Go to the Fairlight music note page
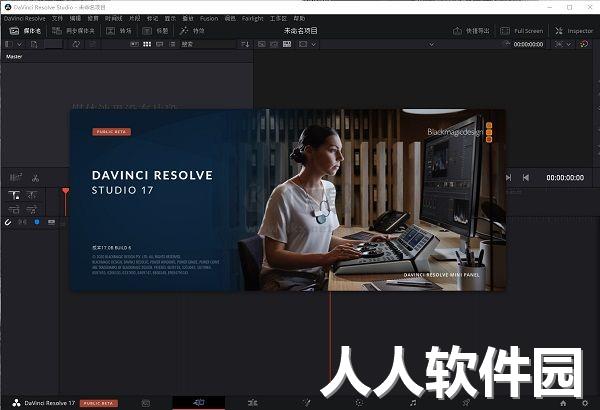Screen dimensions: 600x410 click(x=412, y=403)
